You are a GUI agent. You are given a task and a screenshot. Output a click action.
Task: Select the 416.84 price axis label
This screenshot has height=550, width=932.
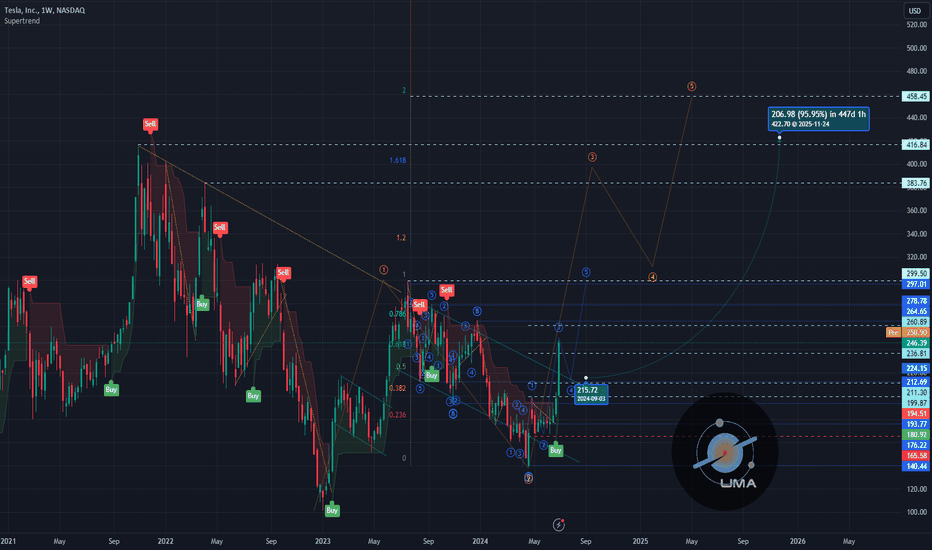pyautogui.click(x=915, y=144)
